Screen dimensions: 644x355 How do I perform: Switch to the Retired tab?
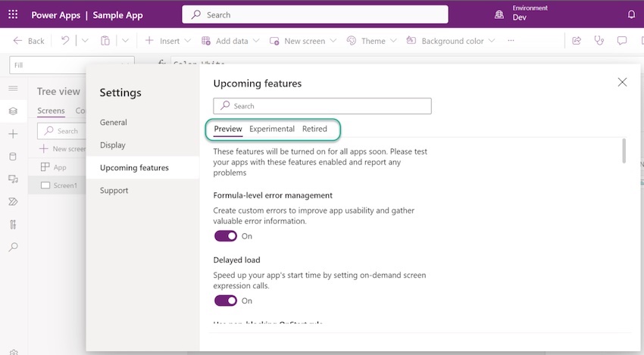(x=314, y=129)
